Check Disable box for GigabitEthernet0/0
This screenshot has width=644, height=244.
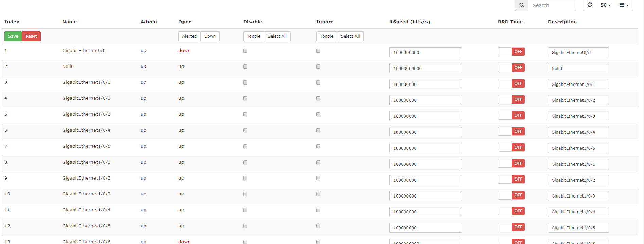pyautogui.click(x=245, y=51)
